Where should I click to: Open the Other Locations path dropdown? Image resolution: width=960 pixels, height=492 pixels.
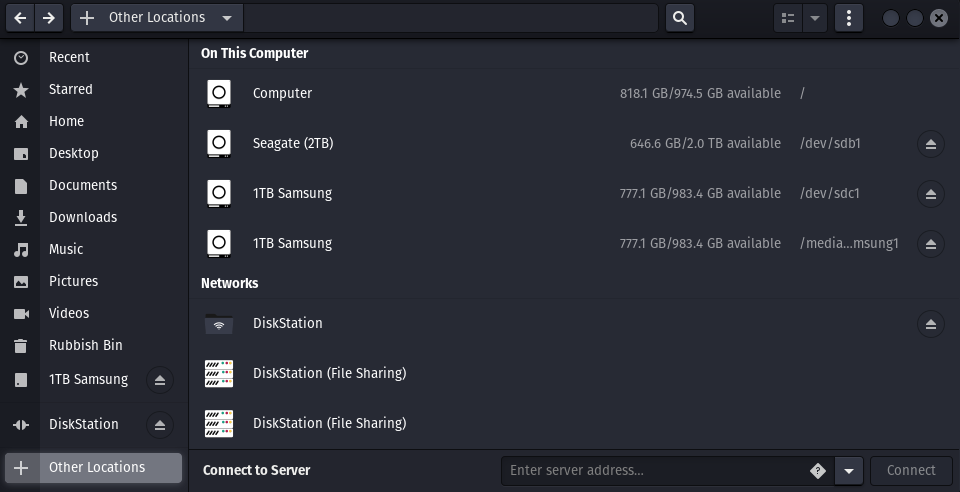[x=227, y=18]
